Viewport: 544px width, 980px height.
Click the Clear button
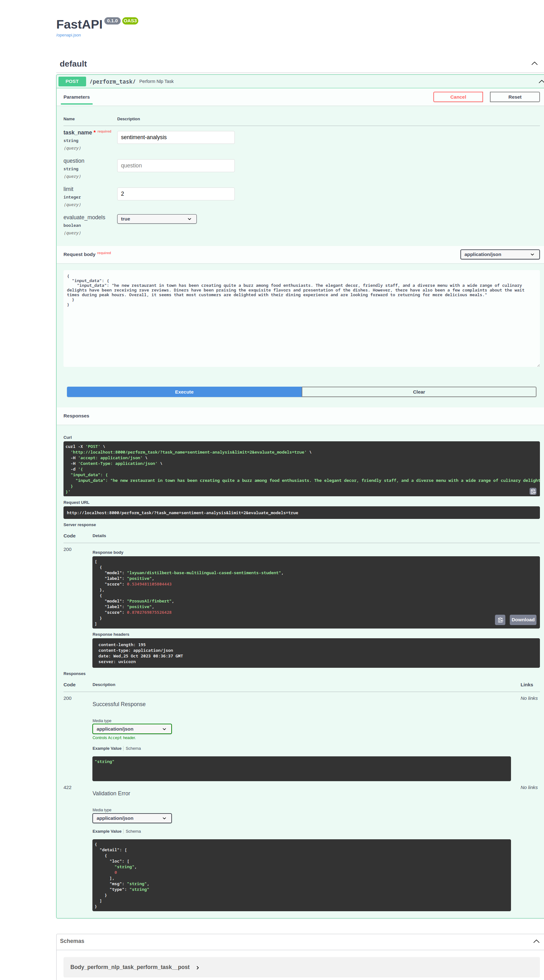coord(419,392)
